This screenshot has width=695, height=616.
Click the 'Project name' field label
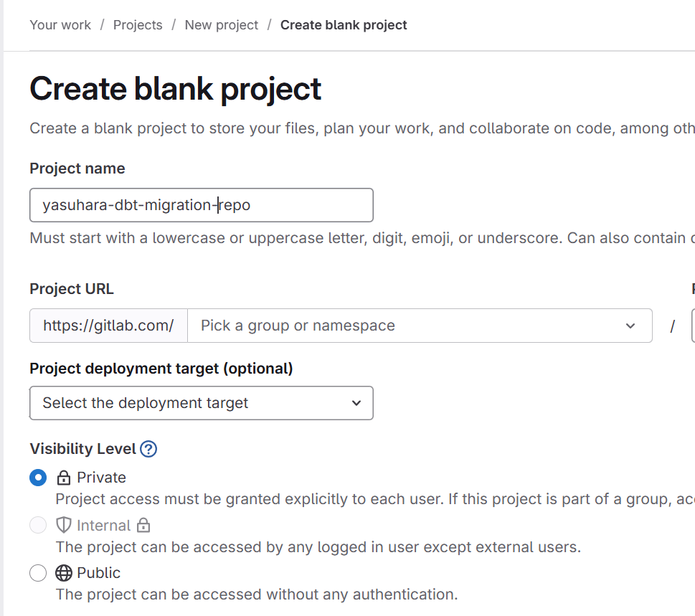(x=77, y=169)
